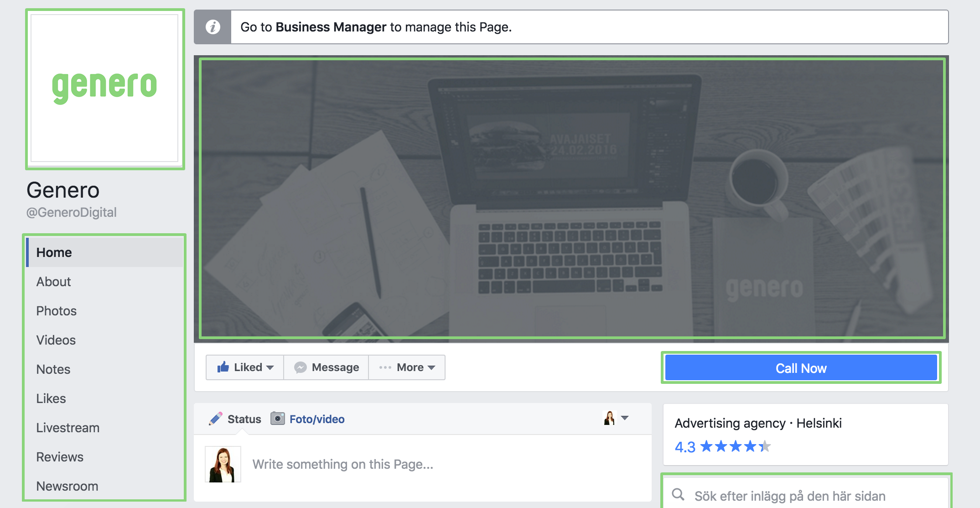The width and height of the screenshot is (980, 508).
Task: Click the Genero profile picture logo
Action: coord(104,89)
